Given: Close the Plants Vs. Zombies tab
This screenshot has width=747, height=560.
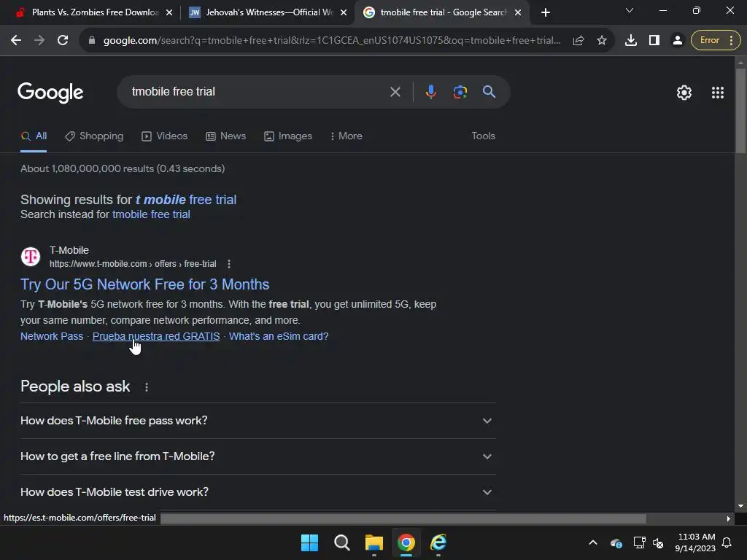Looking at the screenshot, I should tap(169, 12).
